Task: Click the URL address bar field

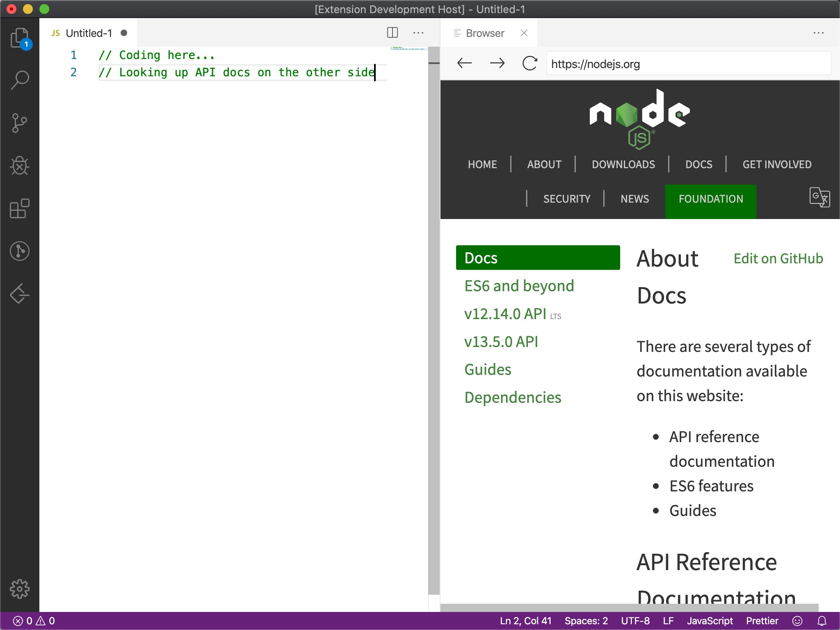Action: pyautogui.click(x=688, y=64)
